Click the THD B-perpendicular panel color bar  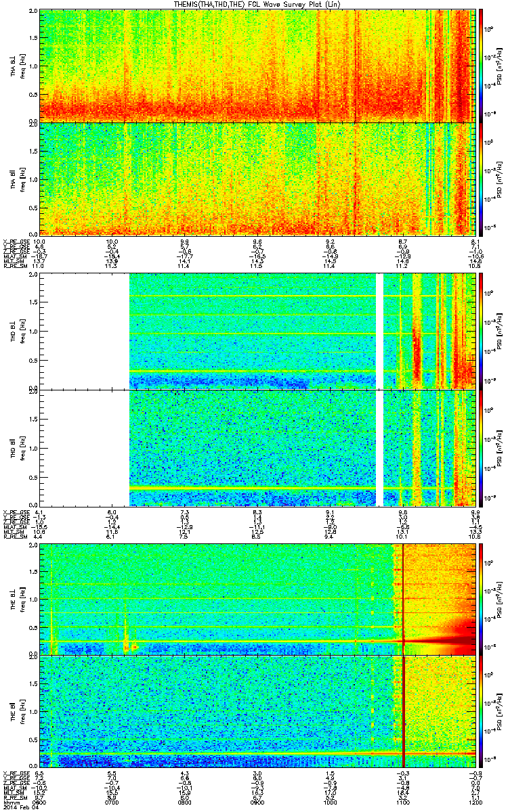481,330
